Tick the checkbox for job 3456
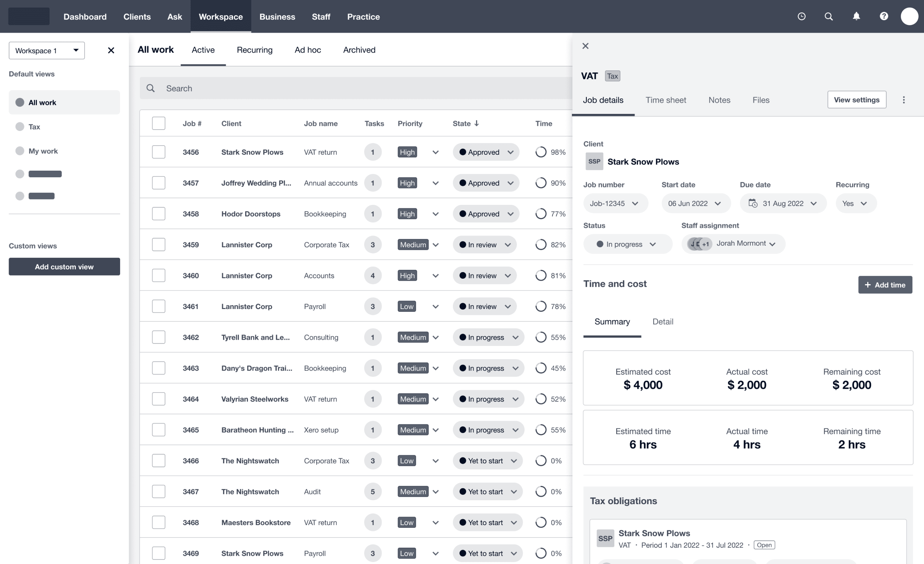Viewport: 924px width, 564px height. (159, 152)
